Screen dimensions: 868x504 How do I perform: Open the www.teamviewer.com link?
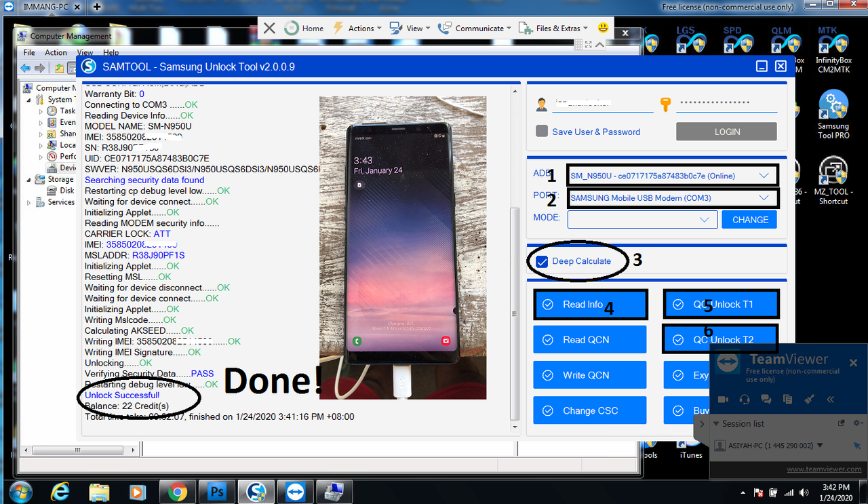(824, 469)
